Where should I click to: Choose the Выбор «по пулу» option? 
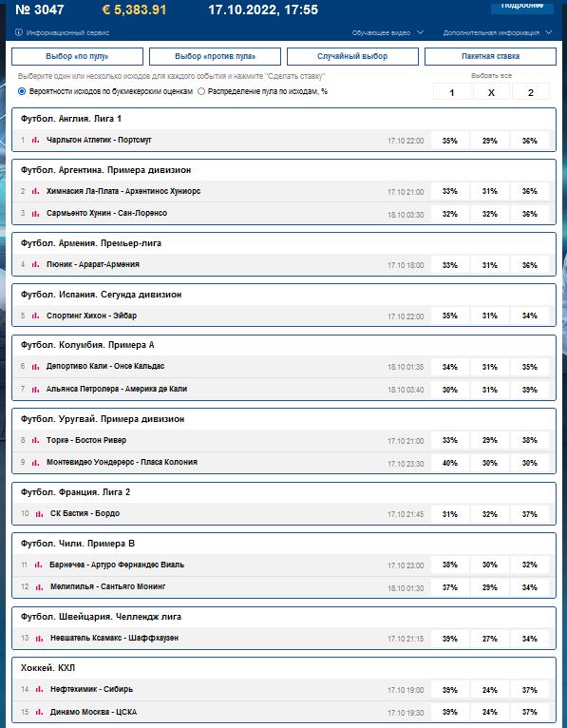[x=77, y=57]
